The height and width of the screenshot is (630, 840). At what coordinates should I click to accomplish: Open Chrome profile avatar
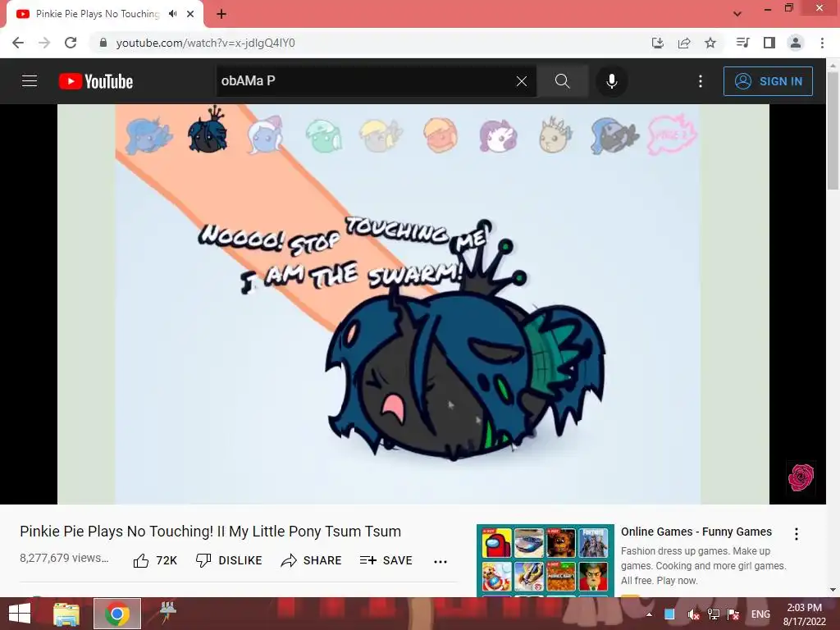coord(796,43)
